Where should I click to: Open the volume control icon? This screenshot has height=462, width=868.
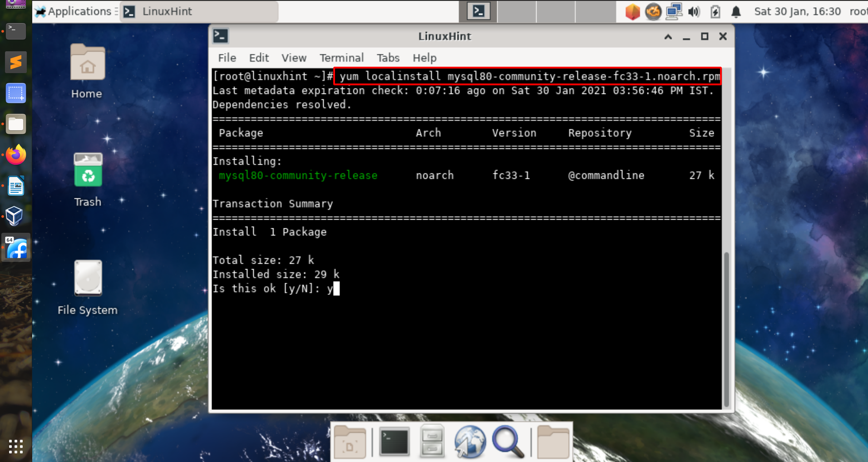tap(694, 11)
